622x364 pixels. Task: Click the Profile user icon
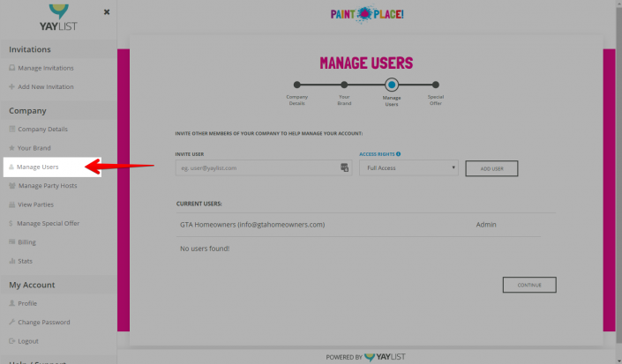[11, 303]
